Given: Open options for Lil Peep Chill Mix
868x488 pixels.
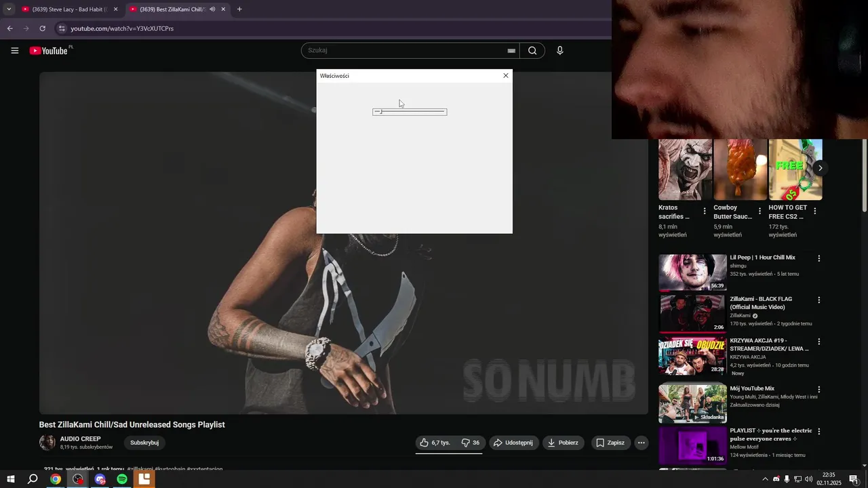Looking at the screenshot, I should pyautogui.click(x=818, y=258).
